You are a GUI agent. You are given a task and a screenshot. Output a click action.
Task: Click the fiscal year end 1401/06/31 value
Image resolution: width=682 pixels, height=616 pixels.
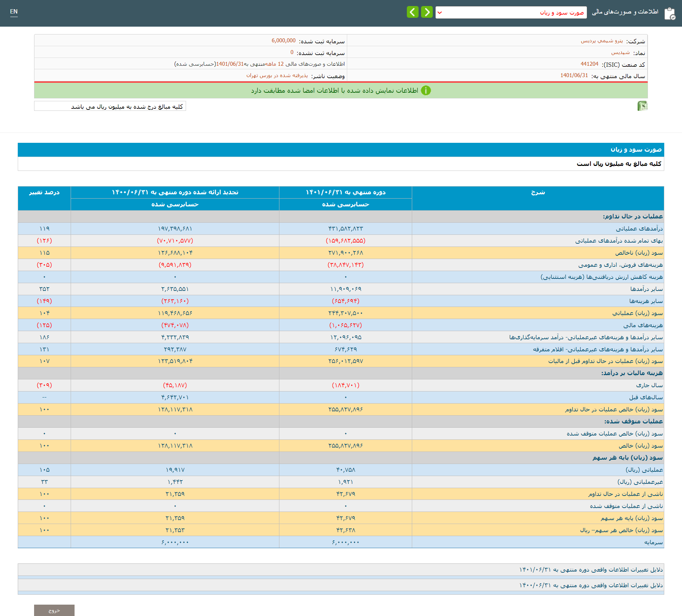(574, 75)
